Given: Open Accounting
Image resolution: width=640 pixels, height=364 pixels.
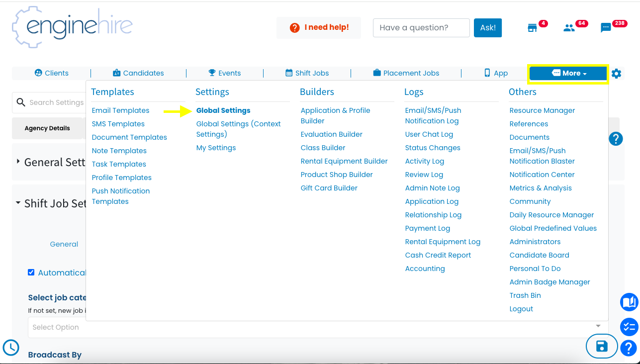Looking at the screenshot, I should (x=425, y=269).
